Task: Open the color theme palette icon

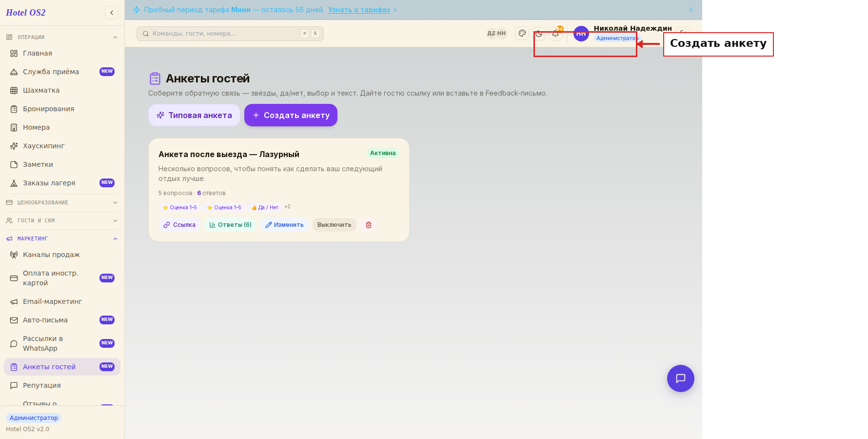Action: (x=522, y=34)
